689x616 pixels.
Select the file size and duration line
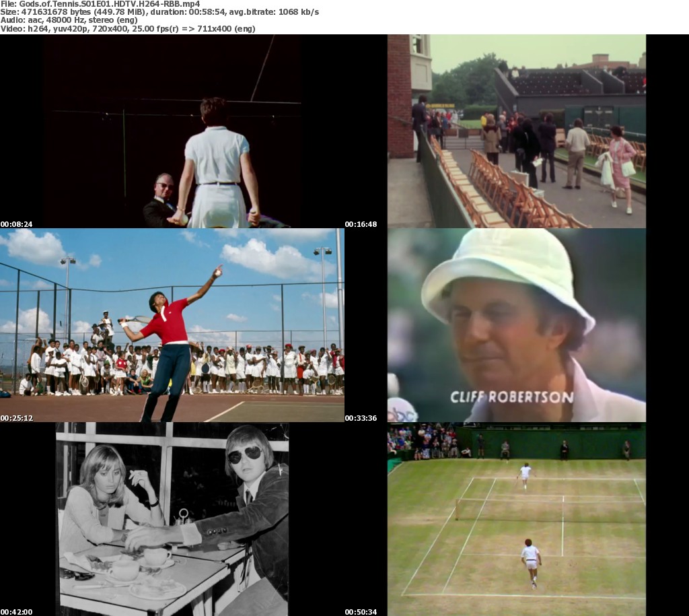pyautogui.click(x=159, y=12)
